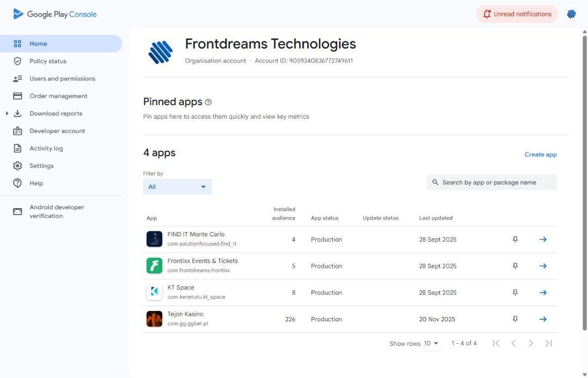
Task: Go to next page of apps
Action: click(x=531, y=343)
